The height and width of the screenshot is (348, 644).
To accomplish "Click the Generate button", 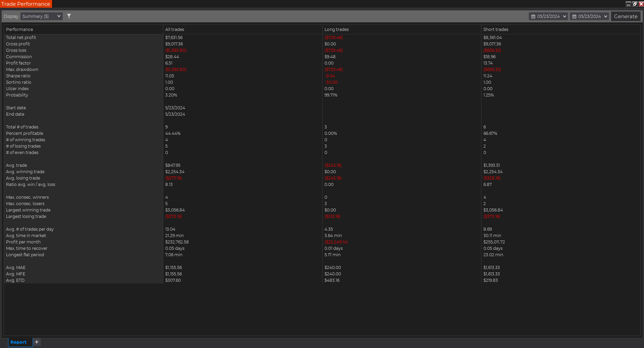I will click(x=625, y=16).
